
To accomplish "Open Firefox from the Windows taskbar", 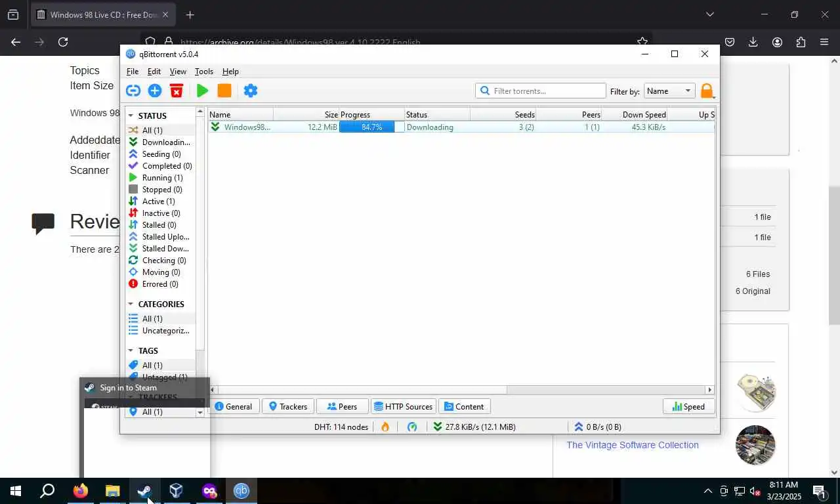I will [x=81, y=491].
